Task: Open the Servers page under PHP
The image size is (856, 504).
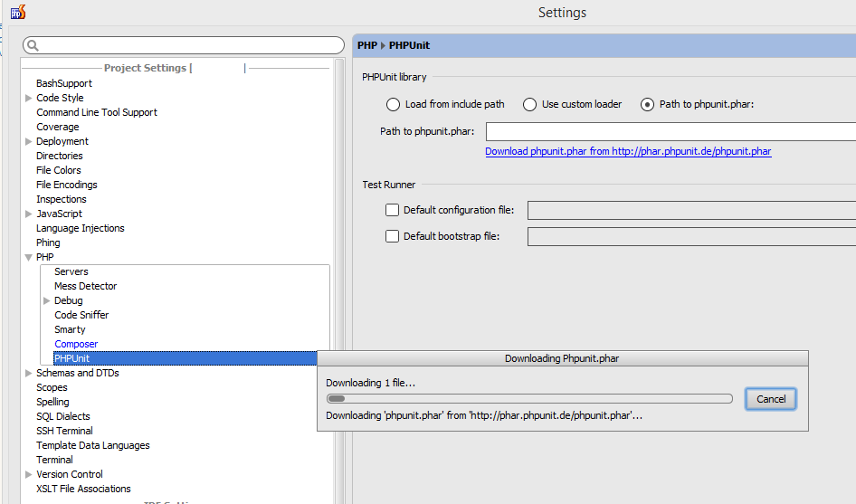Action: pos(71,271)
